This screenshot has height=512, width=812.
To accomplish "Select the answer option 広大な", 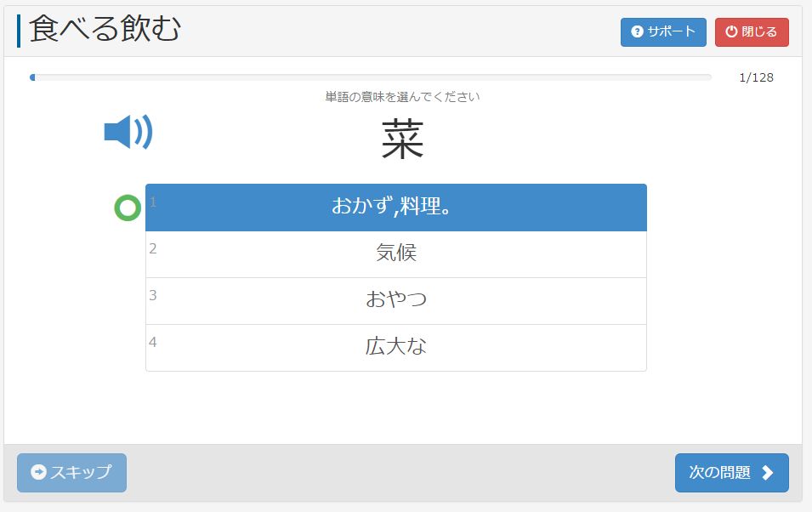I will [395, 347].
